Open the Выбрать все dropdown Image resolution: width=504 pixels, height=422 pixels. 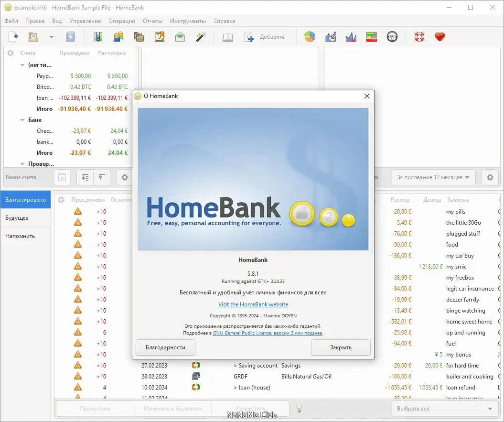[x=445, y=409]
